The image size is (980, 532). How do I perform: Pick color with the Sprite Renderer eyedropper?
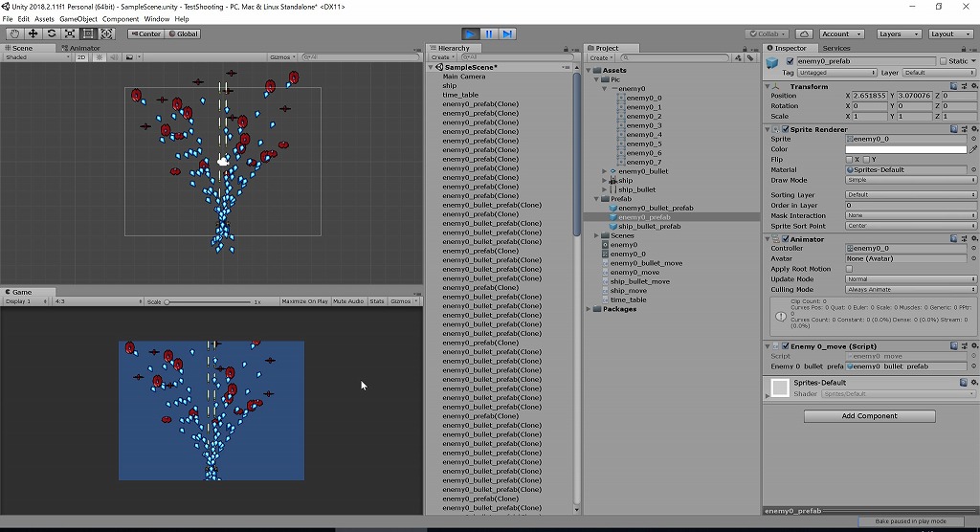click(973, 149)
